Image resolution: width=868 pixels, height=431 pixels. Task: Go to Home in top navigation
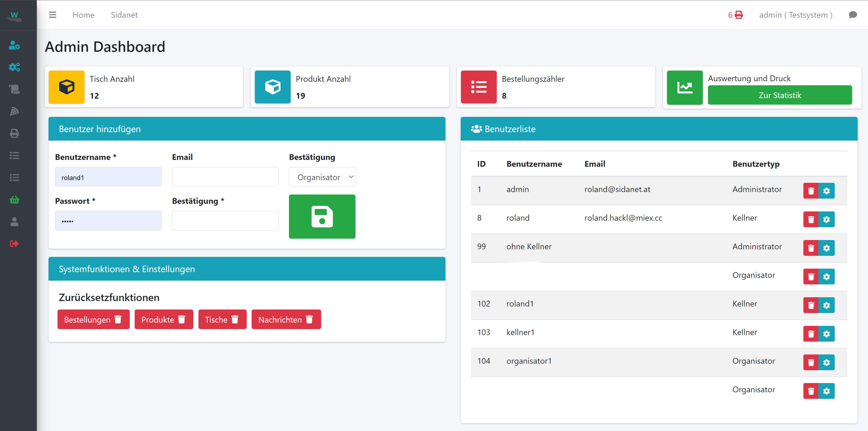tap(83, 15)
